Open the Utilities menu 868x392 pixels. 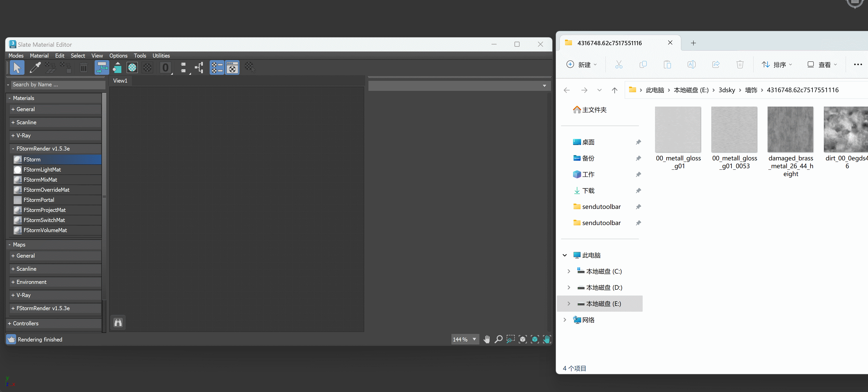click(161, 56)
